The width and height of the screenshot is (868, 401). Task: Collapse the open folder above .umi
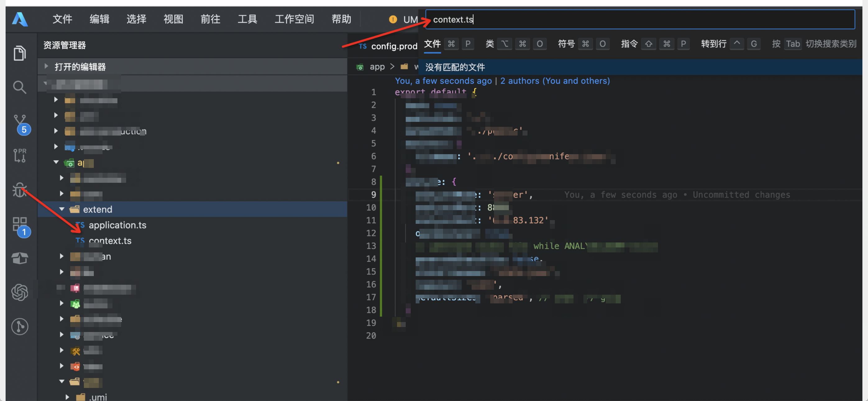pos(62,381)
